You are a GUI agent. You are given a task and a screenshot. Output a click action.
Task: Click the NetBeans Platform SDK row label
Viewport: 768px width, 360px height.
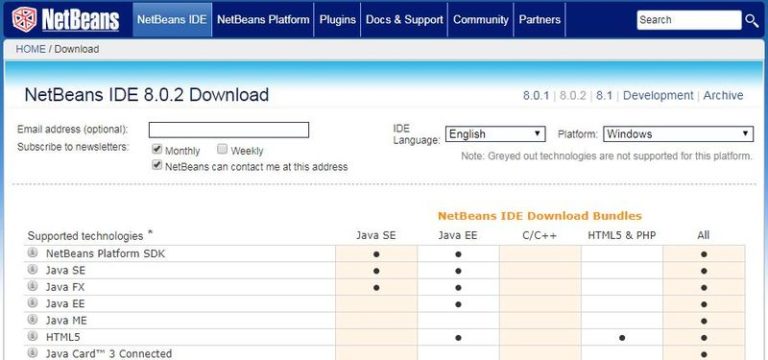pyautogui.click(x=105, y=254)
